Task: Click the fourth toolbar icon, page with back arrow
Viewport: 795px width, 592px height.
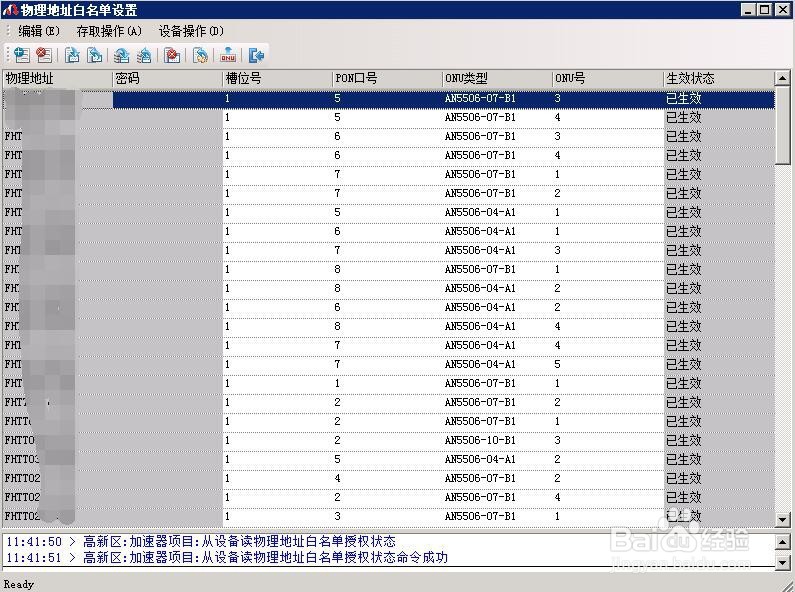Action: tap(94, 55)
